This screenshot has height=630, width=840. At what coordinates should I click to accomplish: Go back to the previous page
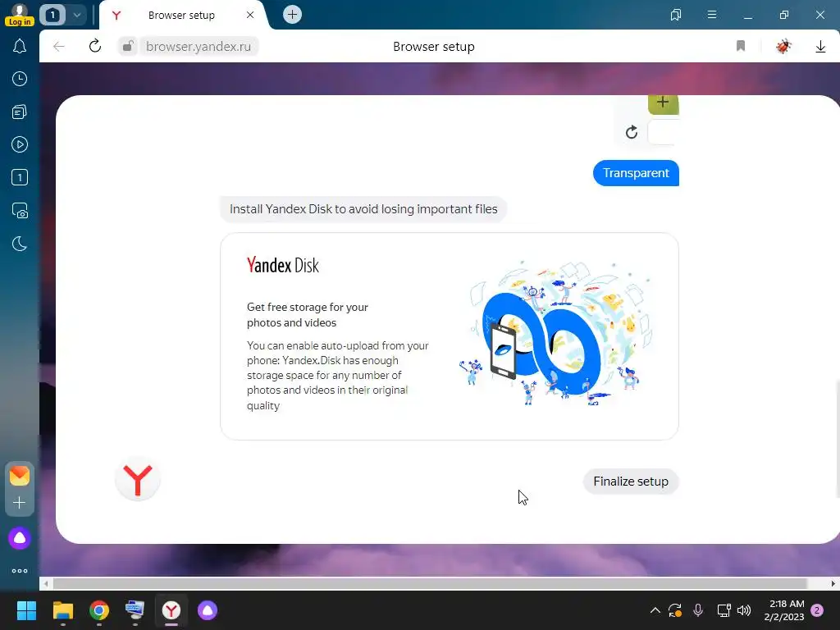tap(59, 47)
